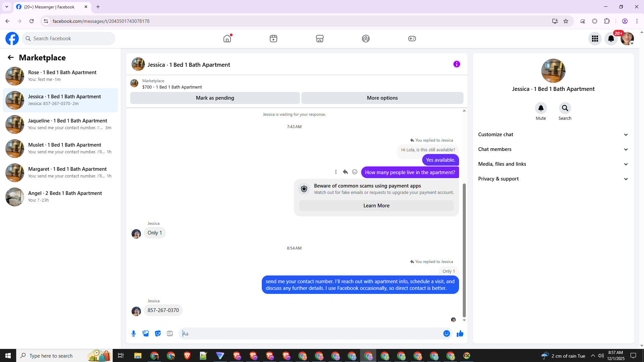This screenshot has width=644, height=362.
Task: Show hidden system tray icons
Action: click(593, 356)
